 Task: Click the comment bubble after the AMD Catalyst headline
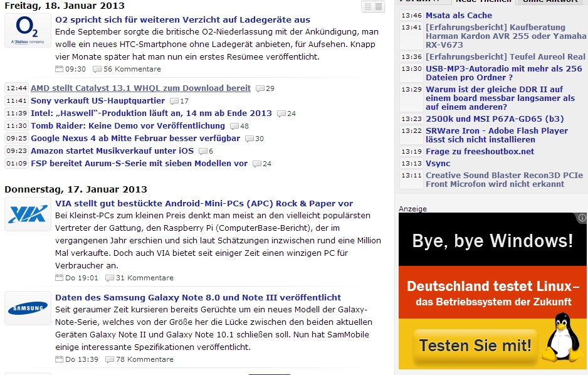coord(260,89)
